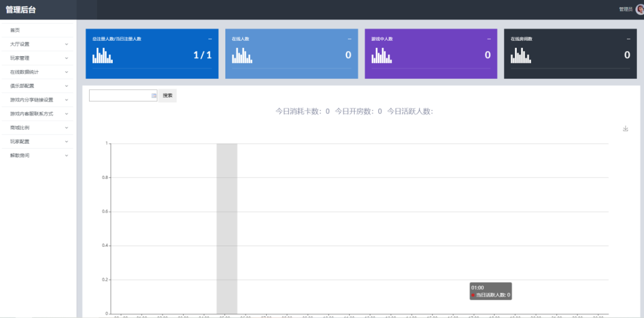The width and height of the screenshot is (644, 318).
Task: Go to the 首页 sidebar item
Action: [x=36, y=30]
